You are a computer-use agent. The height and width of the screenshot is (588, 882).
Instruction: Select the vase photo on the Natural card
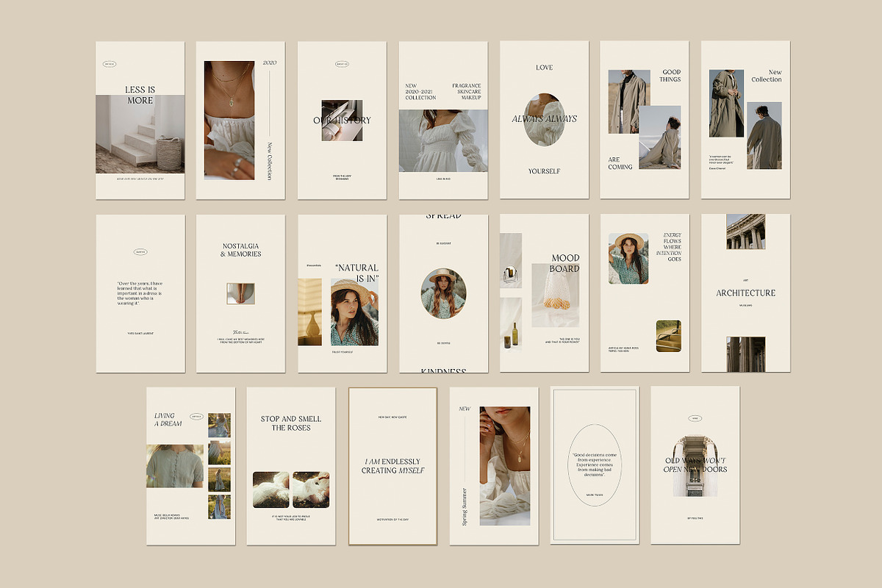pos(310,312)
